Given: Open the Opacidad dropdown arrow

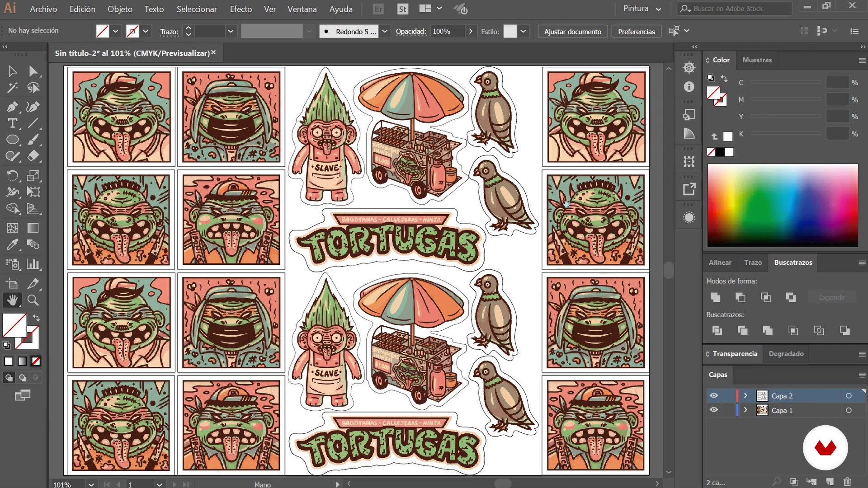Looking at the screenshot, I should 471,31.
